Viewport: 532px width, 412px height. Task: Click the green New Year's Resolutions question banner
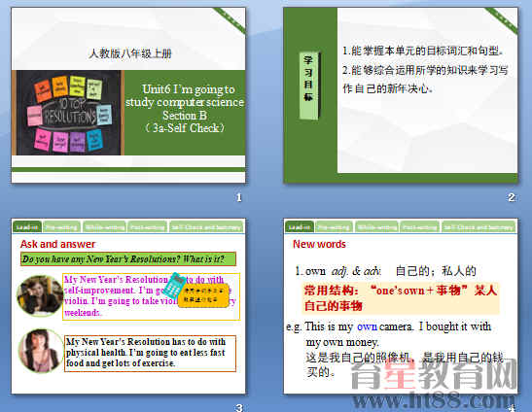click(x=128, y=259)
